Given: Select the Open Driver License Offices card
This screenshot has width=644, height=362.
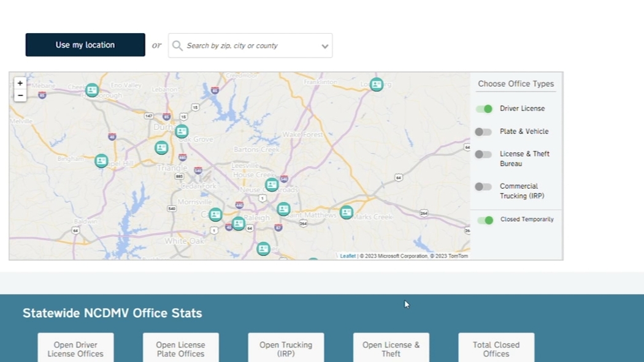Looking at the screenshot, I should click(75, 349).
